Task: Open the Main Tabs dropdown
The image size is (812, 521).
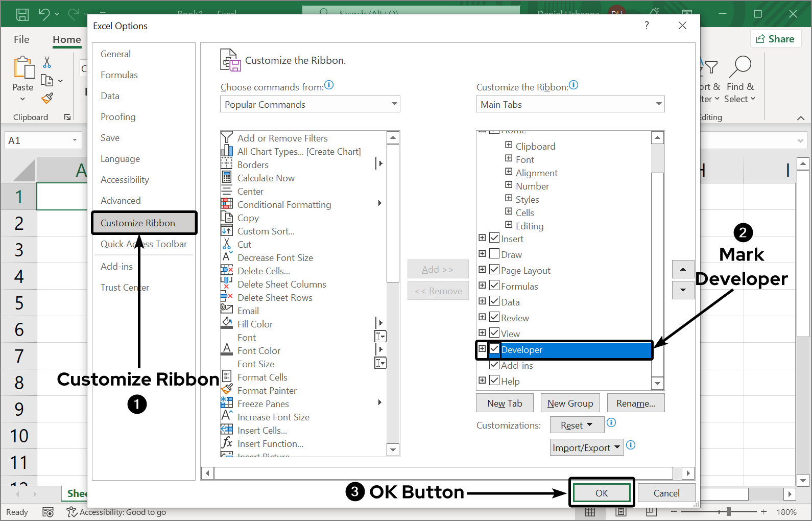Action: (x=570, y=104)
